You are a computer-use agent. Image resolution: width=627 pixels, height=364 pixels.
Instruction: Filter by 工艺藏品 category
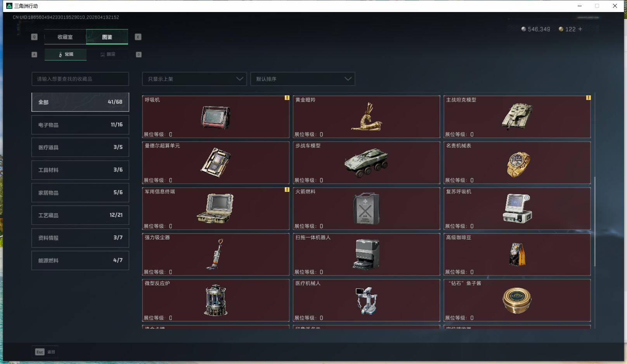pos(80,215)
